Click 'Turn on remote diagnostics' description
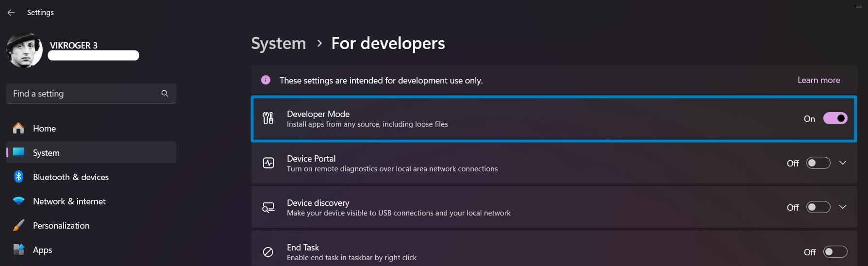 coord(392,169)
